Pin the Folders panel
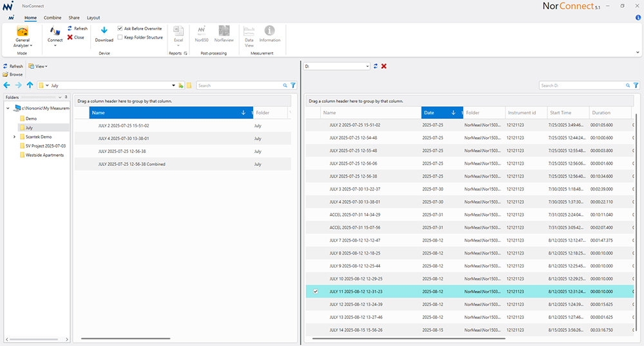 [66, 97]
